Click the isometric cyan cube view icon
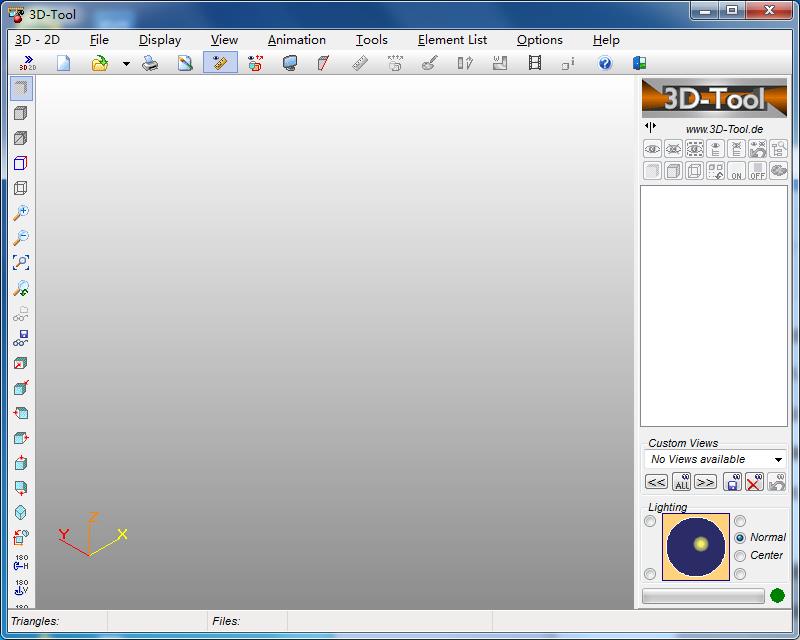This screenshot has height=640, width=800. pyautogui.click(x=21, y=512)
